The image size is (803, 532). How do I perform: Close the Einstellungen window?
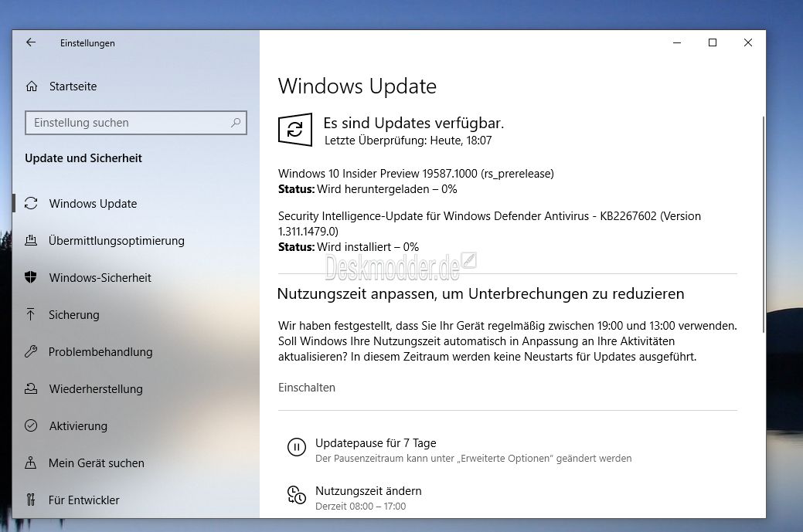coord(747,43)
